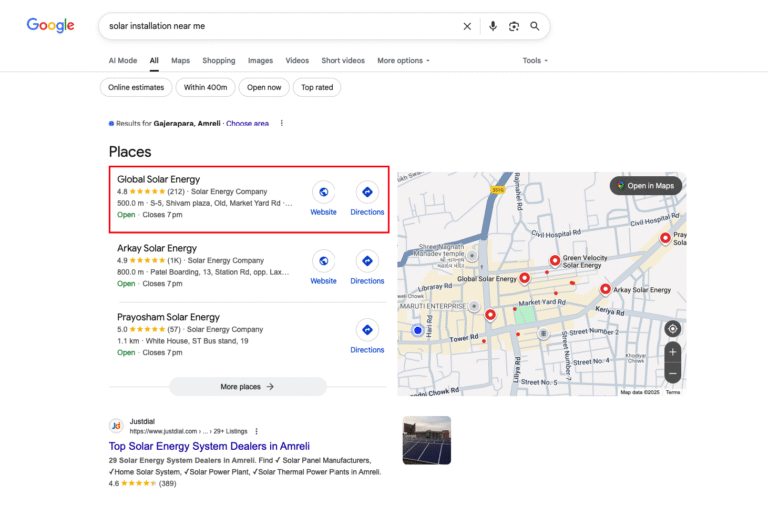Click the Justdial URL breadcrumb
This screenshot has height=505, width=768.
point(189,432)
